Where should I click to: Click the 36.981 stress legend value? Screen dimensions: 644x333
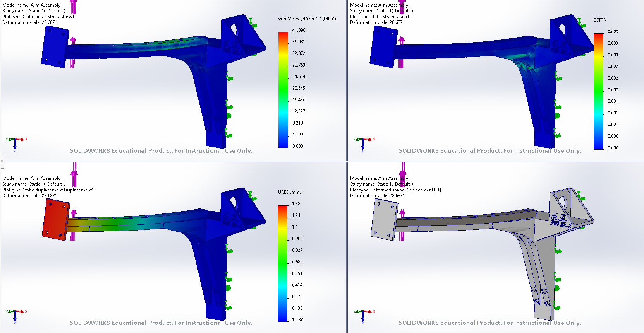[x=299, y=42]
